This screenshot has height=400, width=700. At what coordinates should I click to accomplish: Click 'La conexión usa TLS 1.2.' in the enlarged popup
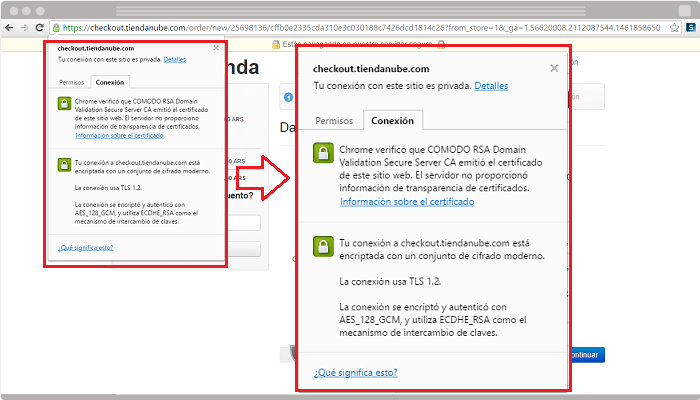[x=390, y=282]
